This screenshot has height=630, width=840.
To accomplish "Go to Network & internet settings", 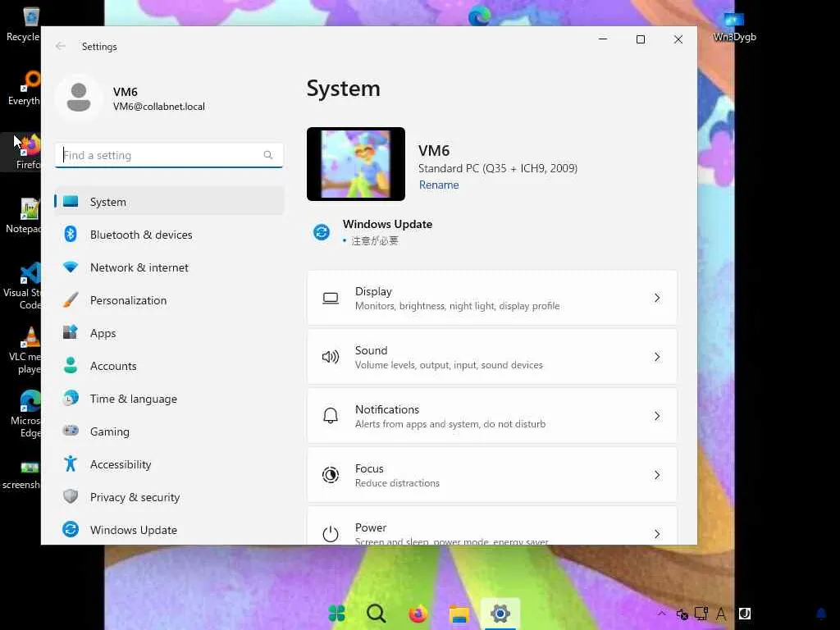I will pos(169,267).
